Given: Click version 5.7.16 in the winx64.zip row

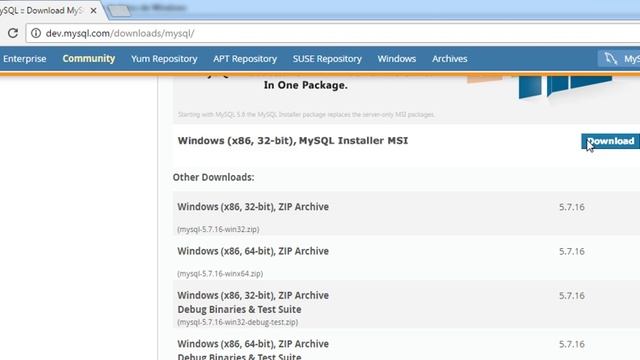Looking at the screenshot, I should 572,251.
